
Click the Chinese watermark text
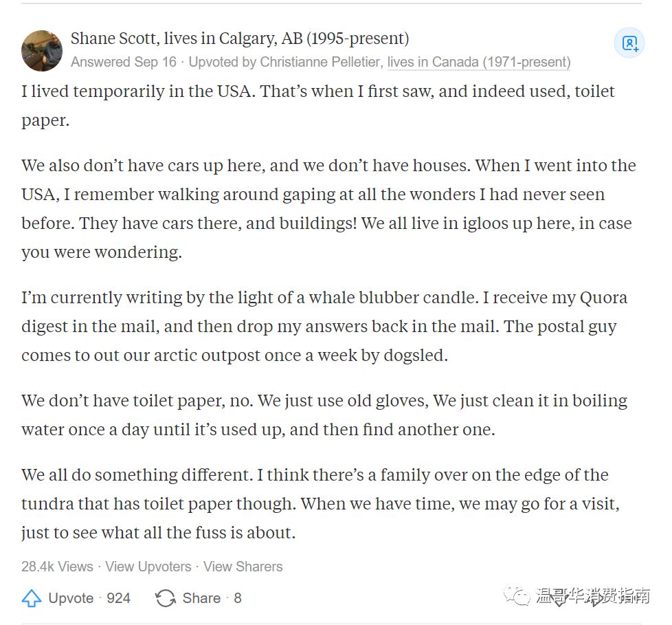[x=593, y=596]
